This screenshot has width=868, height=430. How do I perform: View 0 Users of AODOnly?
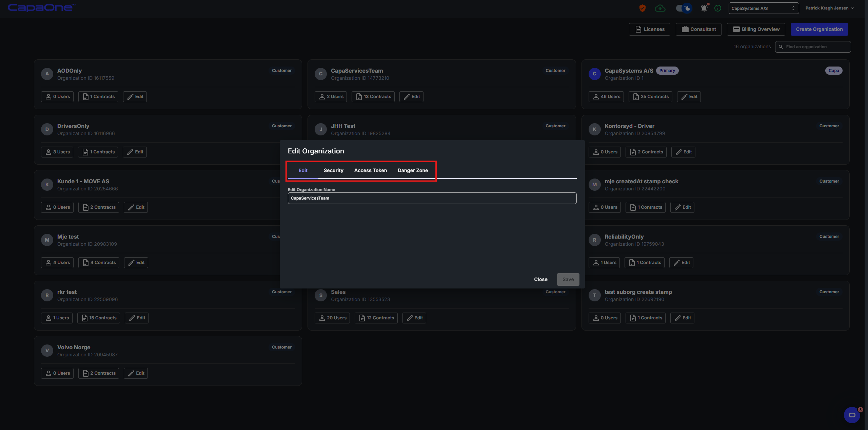tap(57, 97)
